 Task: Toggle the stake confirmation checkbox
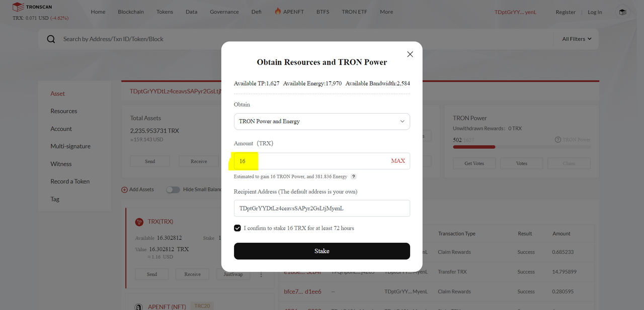(x=237, y=228)
